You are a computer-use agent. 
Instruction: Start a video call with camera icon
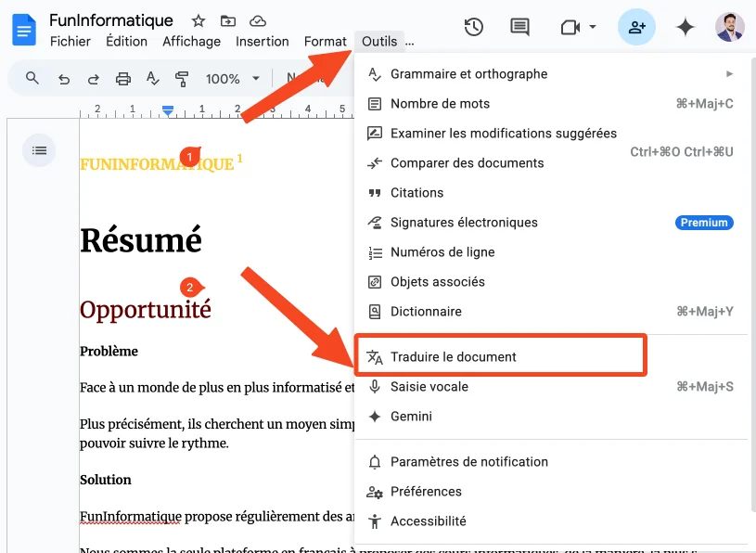pyautogui.click(x=570, y=28)
